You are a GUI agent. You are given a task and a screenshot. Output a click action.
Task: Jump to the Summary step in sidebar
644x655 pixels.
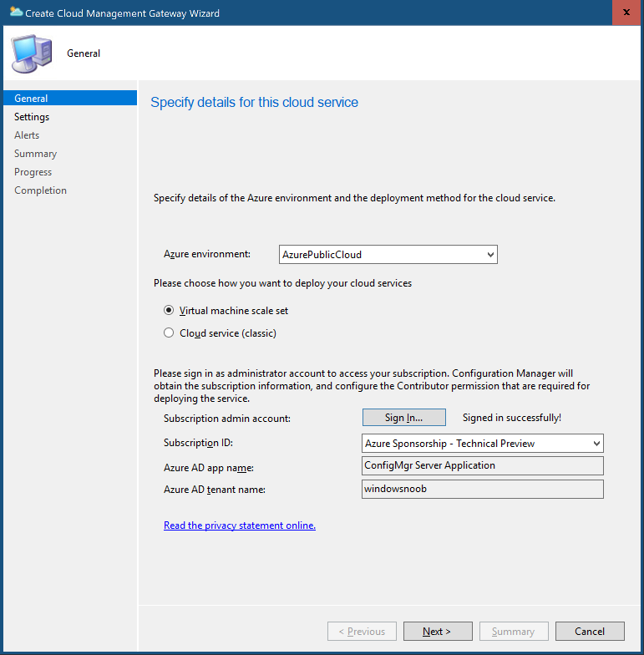coord(35,154)
